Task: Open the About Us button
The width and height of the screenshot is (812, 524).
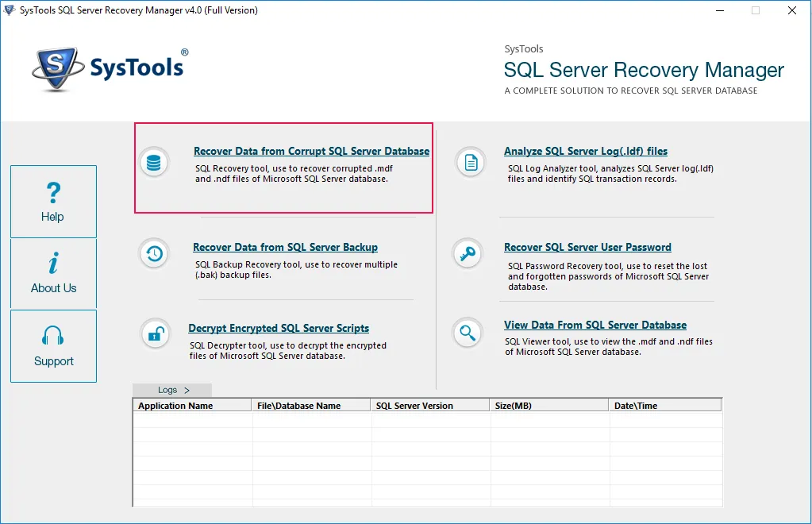Action: click(53, 273)
